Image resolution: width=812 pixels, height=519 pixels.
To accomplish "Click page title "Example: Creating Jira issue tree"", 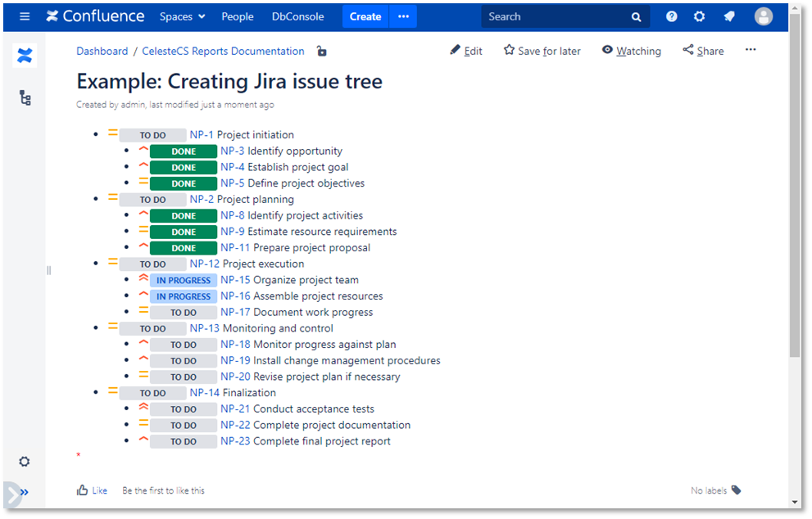I will click(x=229, y=81).
